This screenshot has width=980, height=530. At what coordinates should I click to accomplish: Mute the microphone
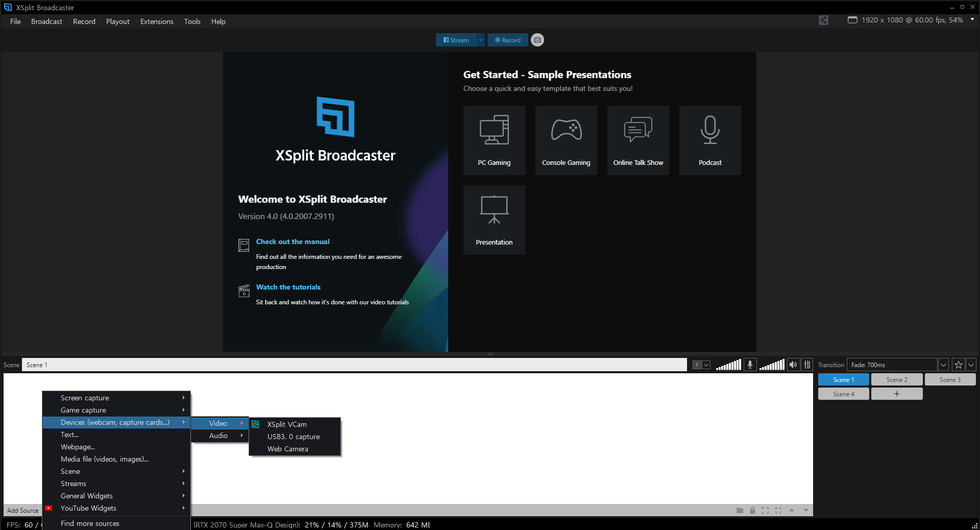tap(750, 365)
